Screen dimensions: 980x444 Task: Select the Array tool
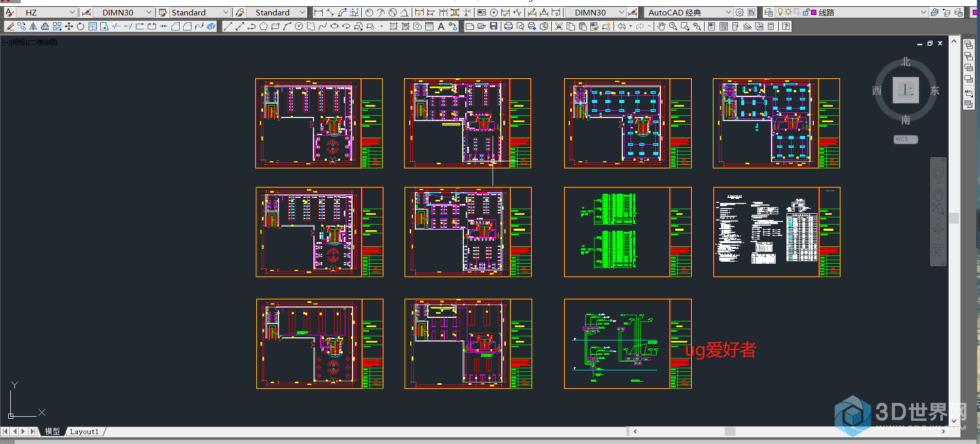[57, 26]
